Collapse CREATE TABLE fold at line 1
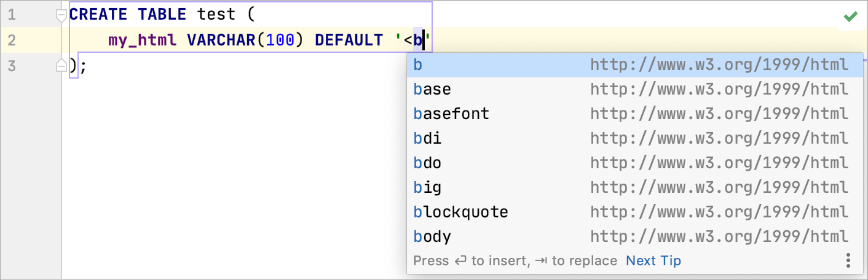 61,15
